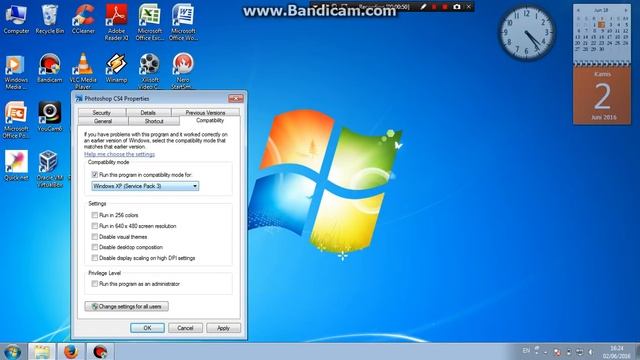Image resolution: width=640 pixels, height=360 pixels.
Task: Select the Windows Media Player shortcut
Action: [16, 71]
